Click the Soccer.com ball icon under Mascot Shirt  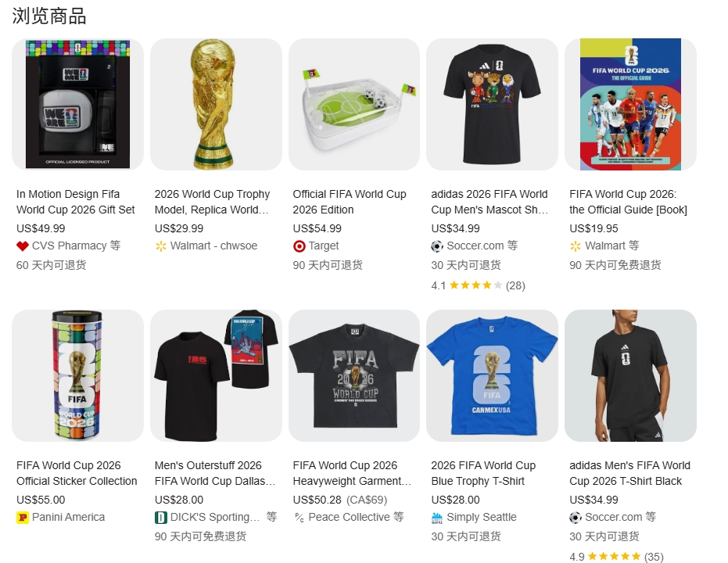[x=437, y=246]
